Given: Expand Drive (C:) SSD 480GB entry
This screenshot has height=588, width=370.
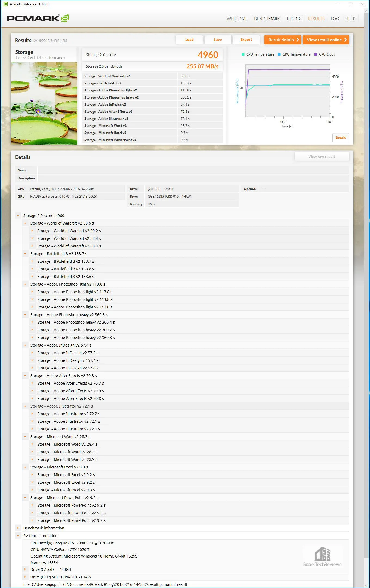Looking at the screenshot, I should point(25,569).
